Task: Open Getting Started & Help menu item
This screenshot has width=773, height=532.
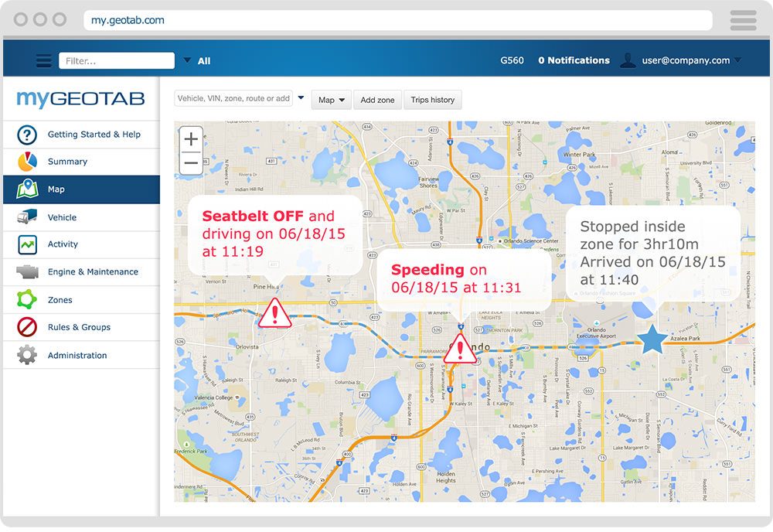Action: [81, 135]
